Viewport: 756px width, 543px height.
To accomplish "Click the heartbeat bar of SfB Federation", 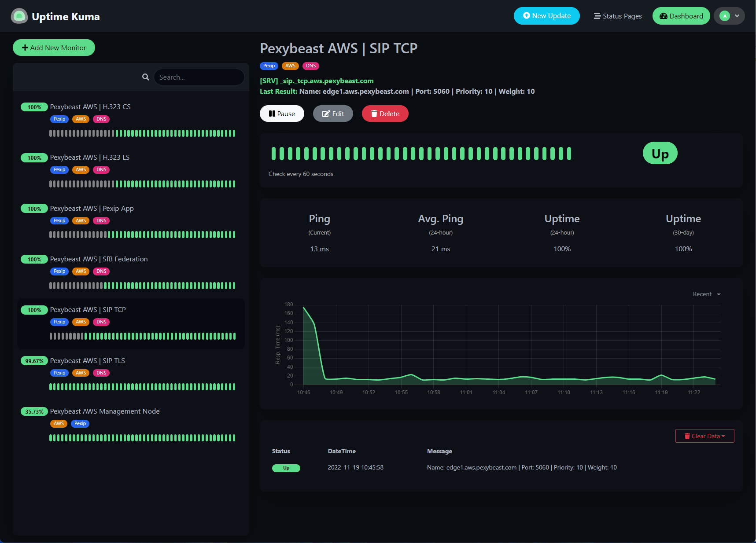I will pyautogui.click(x=142, y=286).
